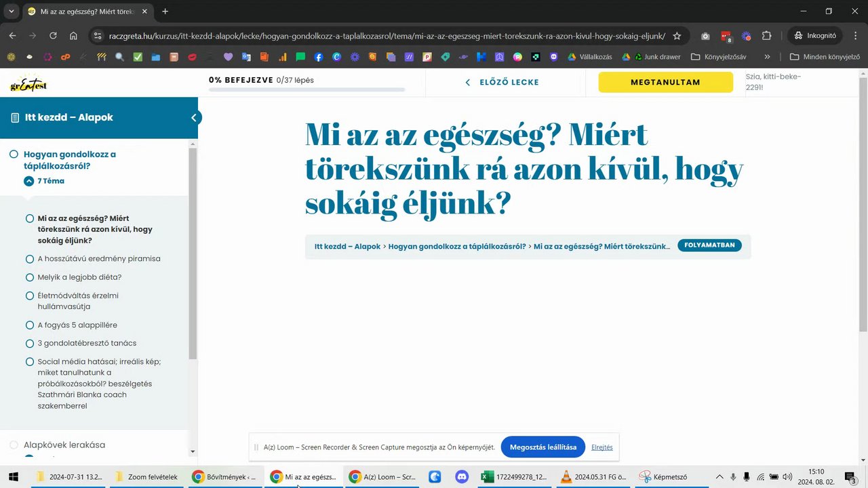The height and width of the screenshot is (488, 868).
Task: Click the volume icon in system tray
Action: click(x=787, y=477)
